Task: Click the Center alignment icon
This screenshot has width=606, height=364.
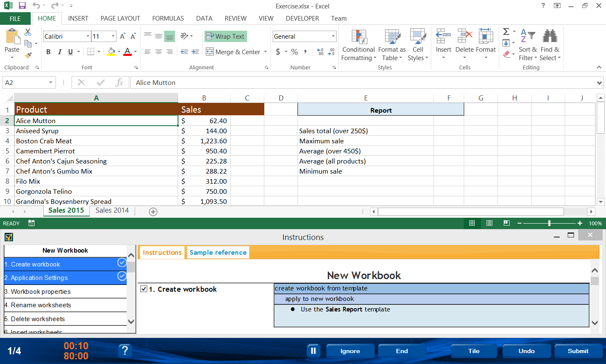Action: pos(159,52)
